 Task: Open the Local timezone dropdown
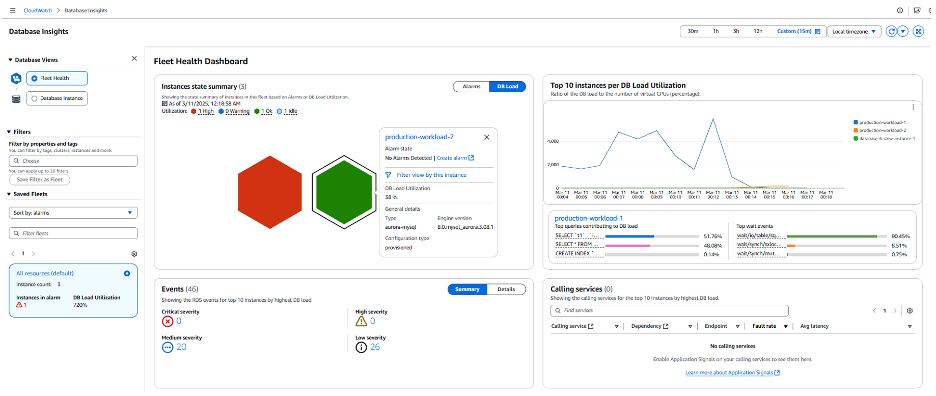tap(854, 32)
